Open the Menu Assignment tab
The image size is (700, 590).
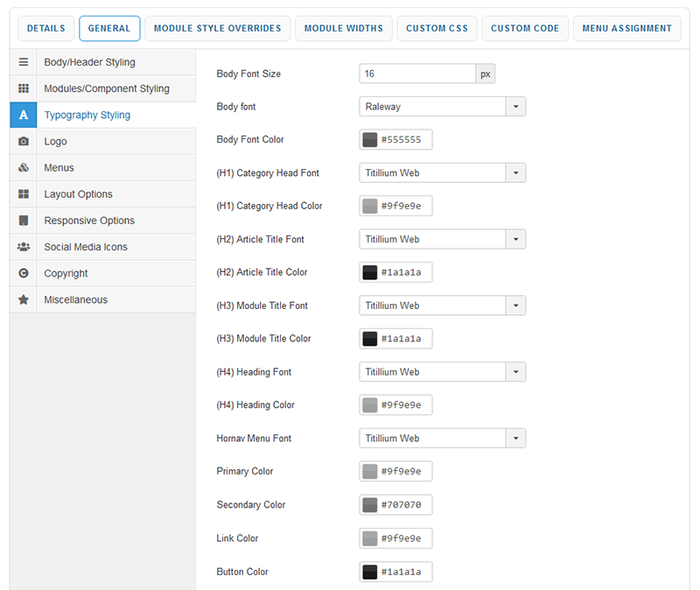[x=627, y=29]
